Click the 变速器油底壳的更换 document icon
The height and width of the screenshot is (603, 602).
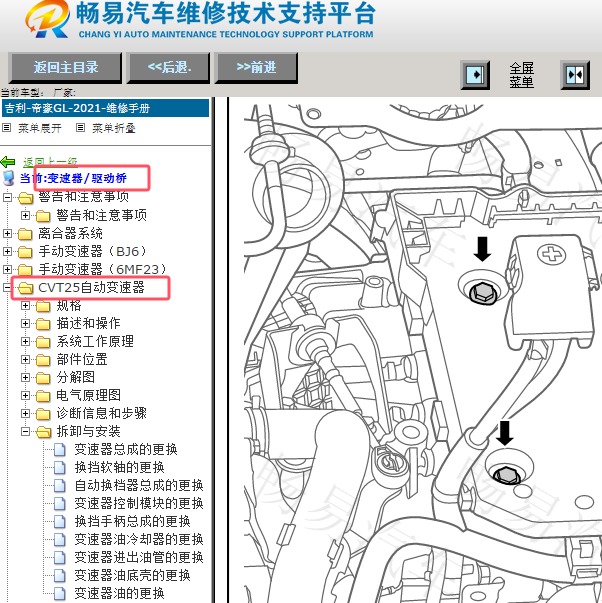pos(60,575)
